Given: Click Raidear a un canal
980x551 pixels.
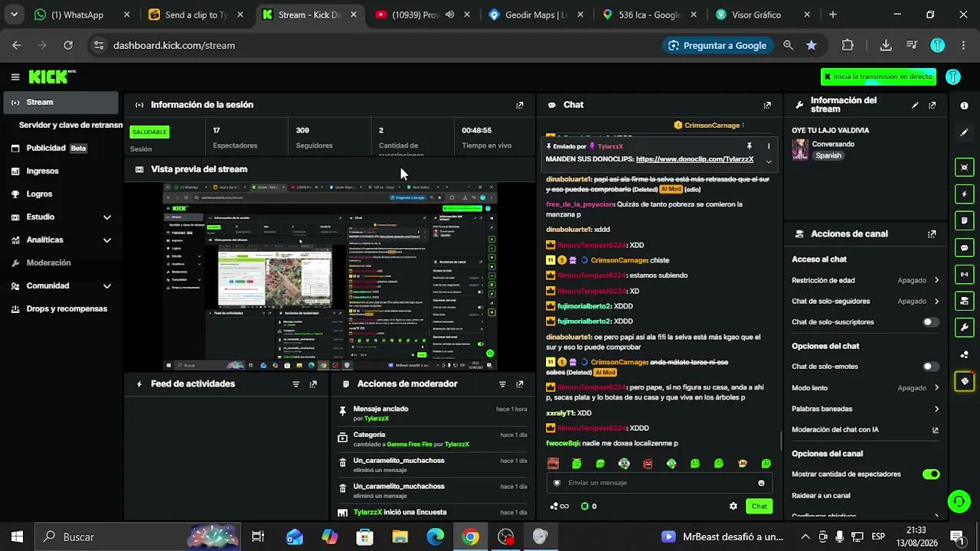Looking at the screenshot, I should tap(821, 496).
